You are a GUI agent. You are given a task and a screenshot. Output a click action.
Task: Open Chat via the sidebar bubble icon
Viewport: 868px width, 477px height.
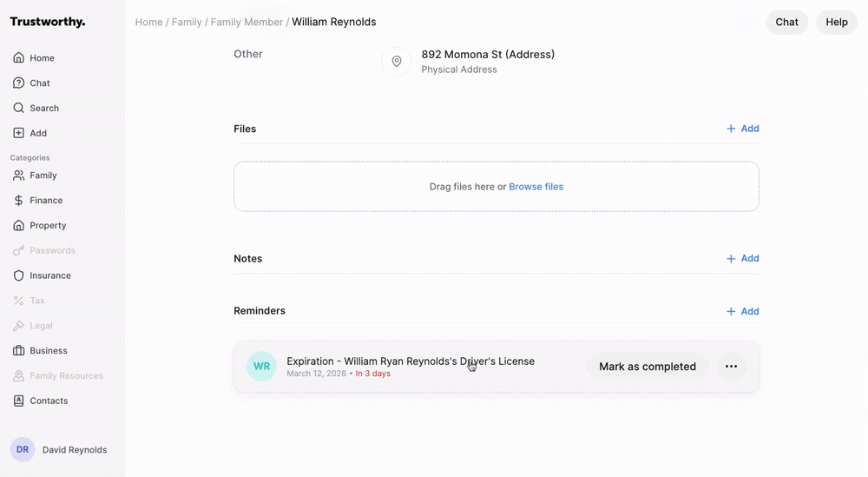point(18,83)
